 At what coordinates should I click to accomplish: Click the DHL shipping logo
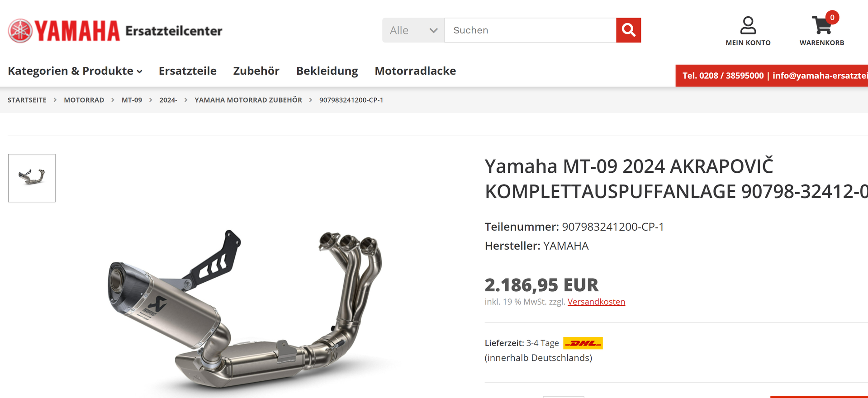pyautogui.click(x=583, y=343)
